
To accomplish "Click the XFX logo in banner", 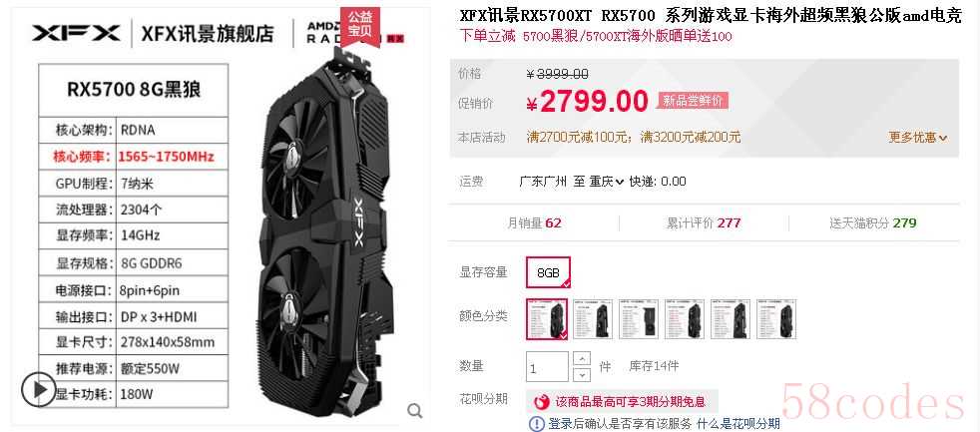I will 76,33.
